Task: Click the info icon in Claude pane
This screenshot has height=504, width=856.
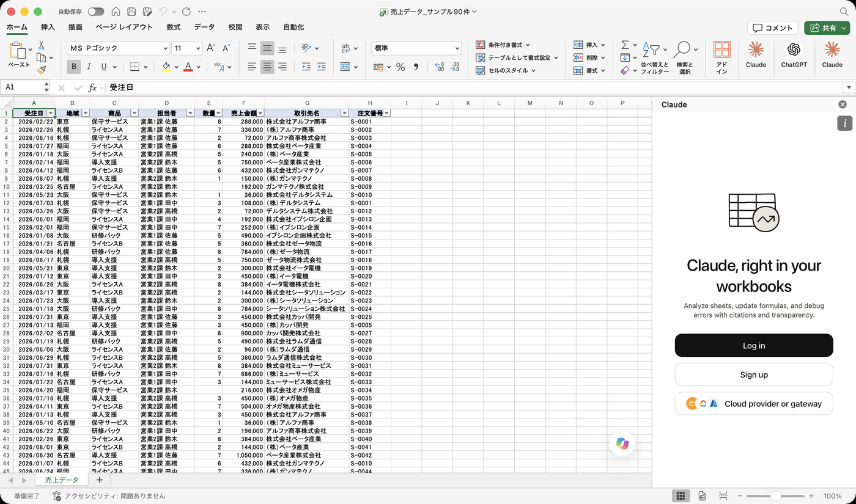Action: point(844,123)
